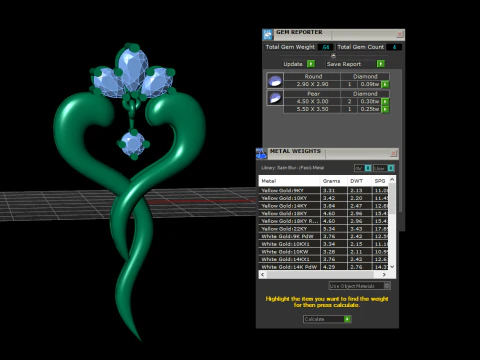
Task: Select the Yellow Gold:10KY row
Action: click(x=324, y=198)
